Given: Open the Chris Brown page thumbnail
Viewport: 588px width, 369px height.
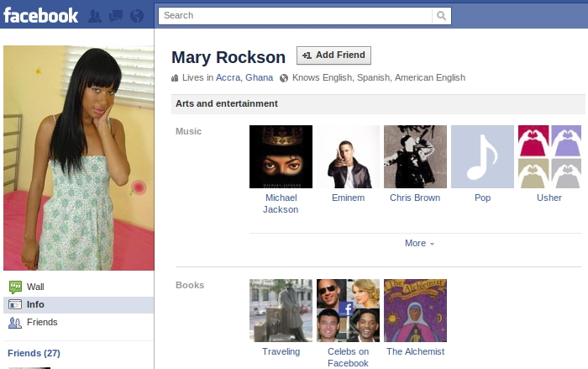Looking at the screenshot, I should (x=415, y=156).
